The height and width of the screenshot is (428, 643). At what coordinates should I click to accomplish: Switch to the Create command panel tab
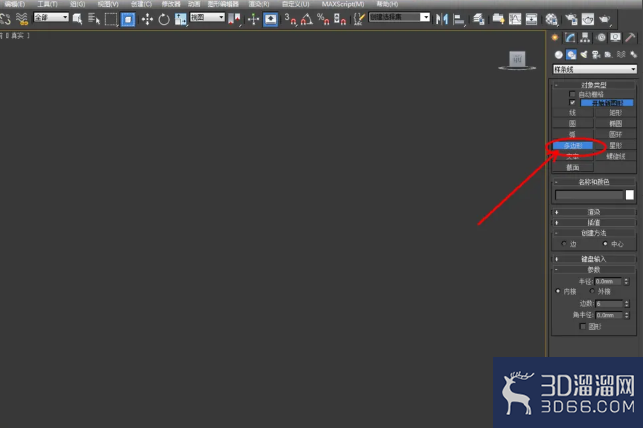click(x=555, y=38)
